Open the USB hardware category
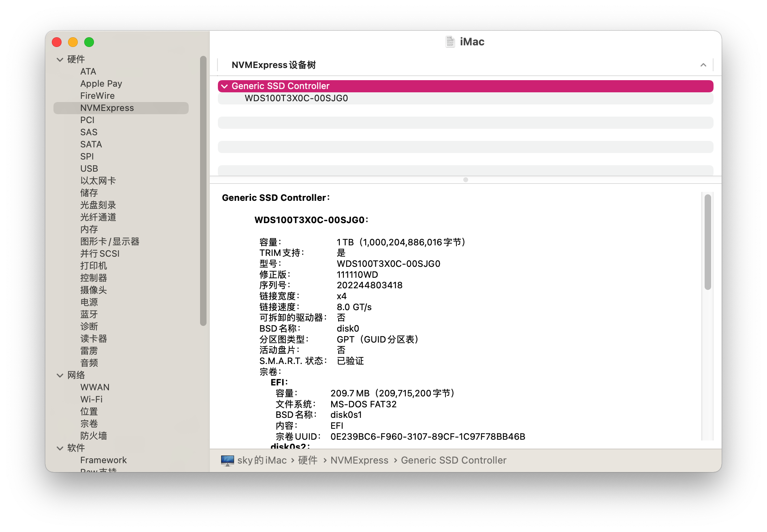This screenshot has width=767, height=532. point(89,169)
